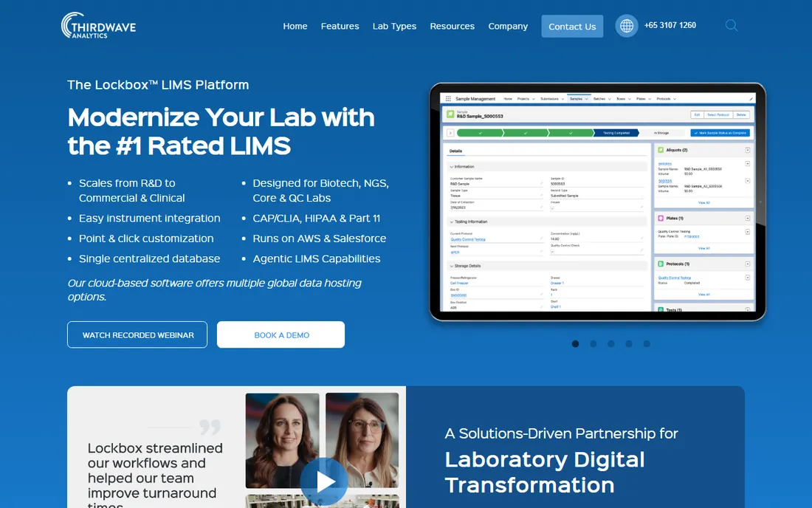Click 'Easy instrument integration' bullet
Viewport: 812px width, 508px height.
coord(149,218)
